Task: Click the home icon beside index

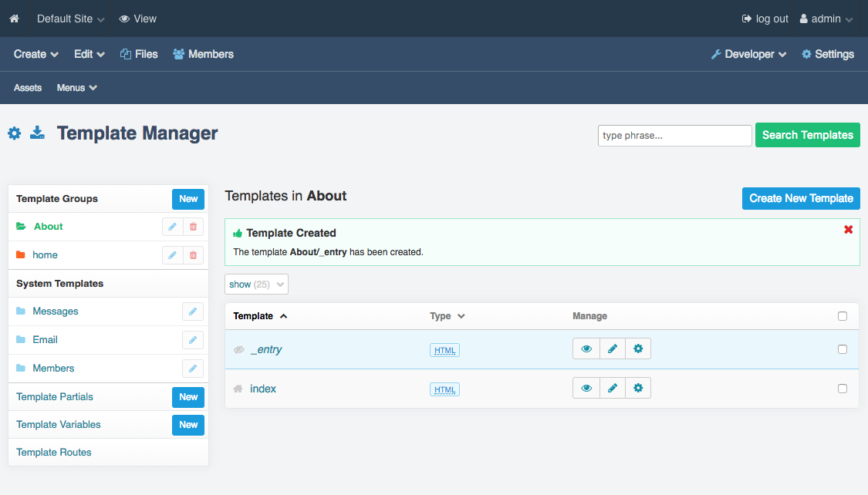Action: click(x=238, y=389)
